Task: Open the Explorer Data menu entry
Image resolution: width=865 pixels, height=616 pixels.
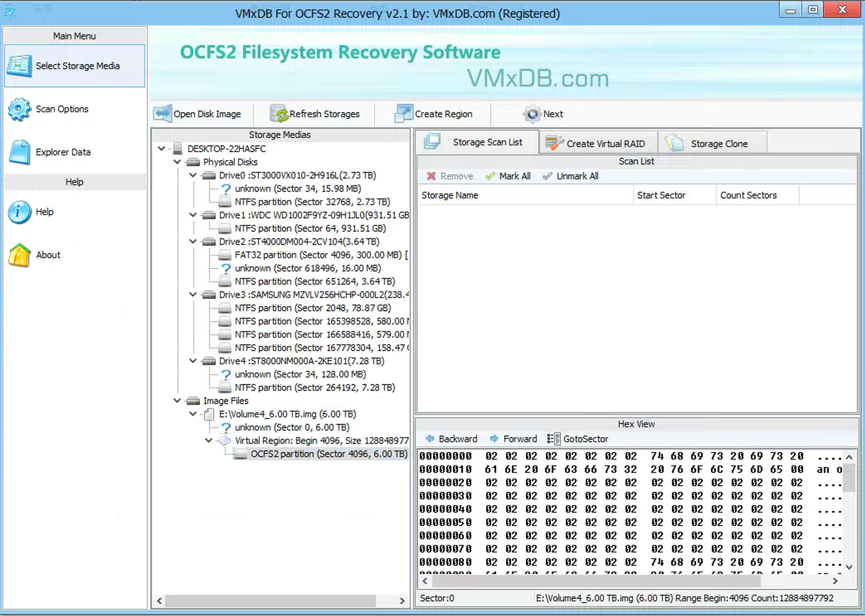Action: [75, 152]
